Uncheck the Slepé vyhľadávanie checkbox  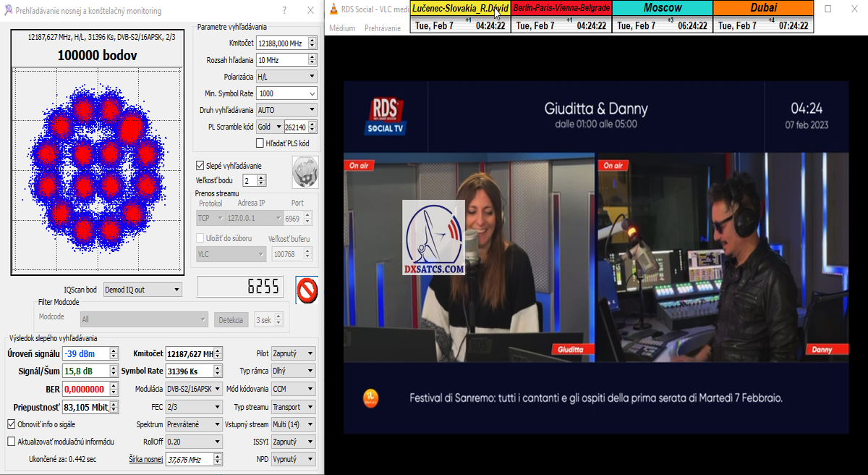coord(201,166)
